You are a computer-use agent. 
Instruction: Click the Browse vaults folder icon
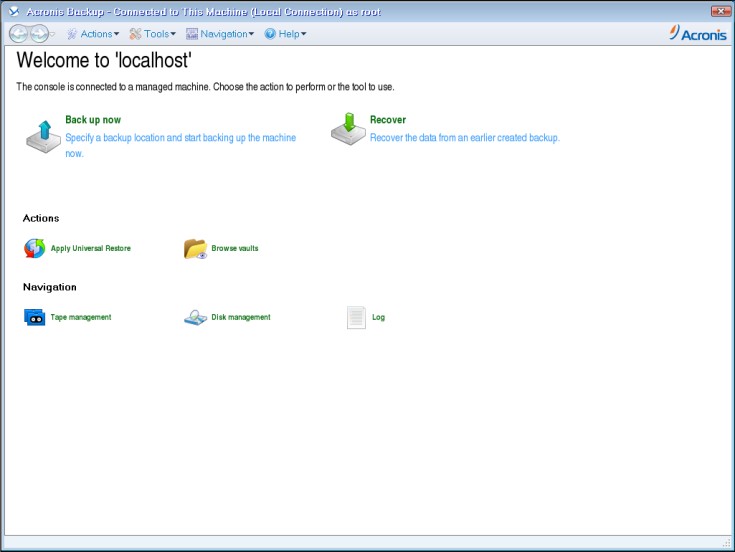(x=195, y=249)
